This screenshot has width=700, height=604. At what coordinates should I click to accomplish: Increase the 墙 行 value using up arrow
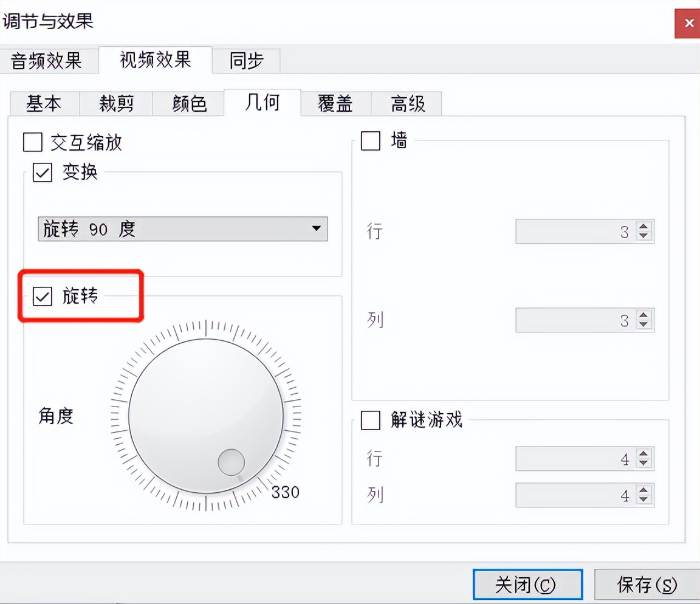(x=644, y=227)
